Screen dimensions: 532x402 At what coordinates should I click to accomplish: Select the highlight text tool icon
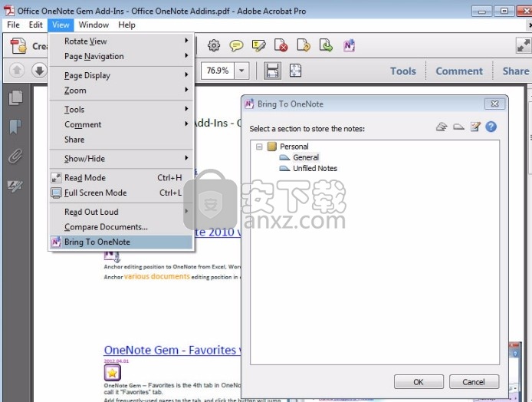(258, 45)
